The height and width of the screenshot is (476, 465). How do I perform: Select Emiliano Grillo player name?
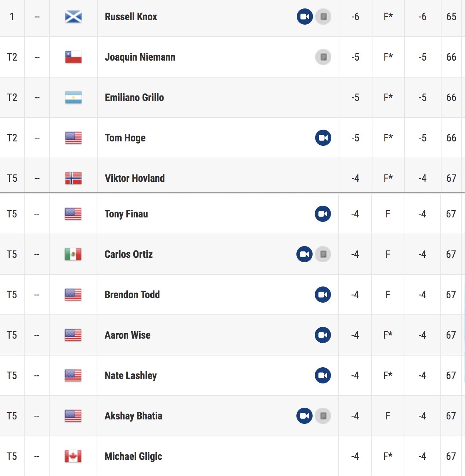pos(134,97)
